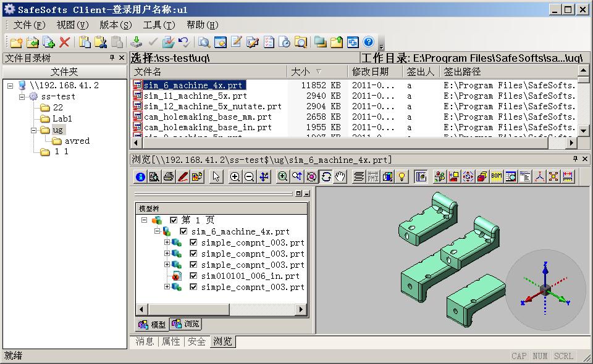Click the document history clock icon
The width and height of the screenshot is (593, 364).
click(284, 42)
